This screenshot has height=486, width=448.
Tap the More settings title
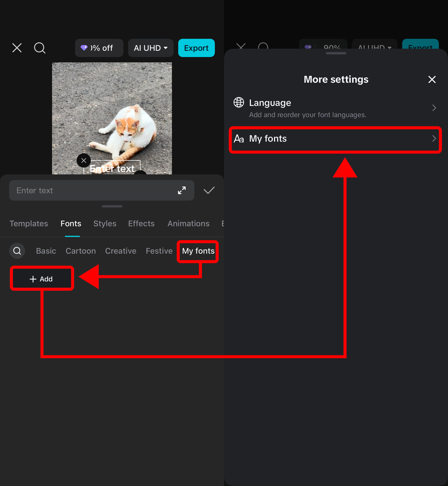[336, 79]
